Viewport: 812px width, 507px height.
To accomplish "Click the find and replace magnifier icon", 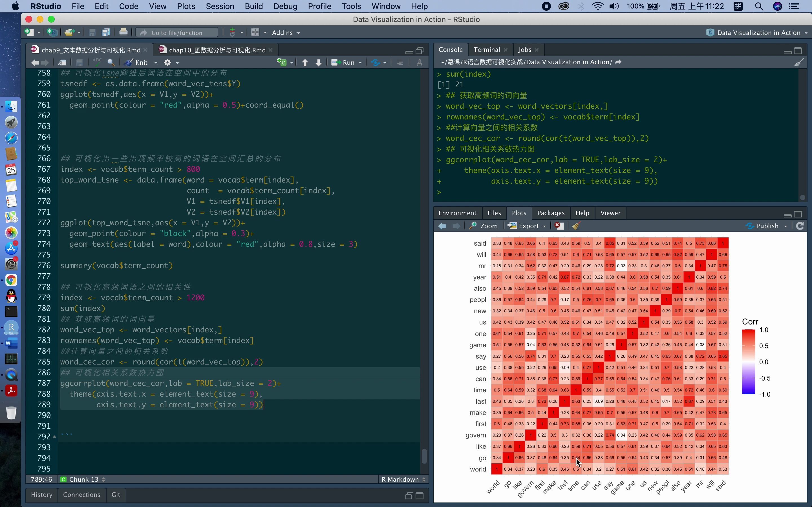I will tap(111, 62).
